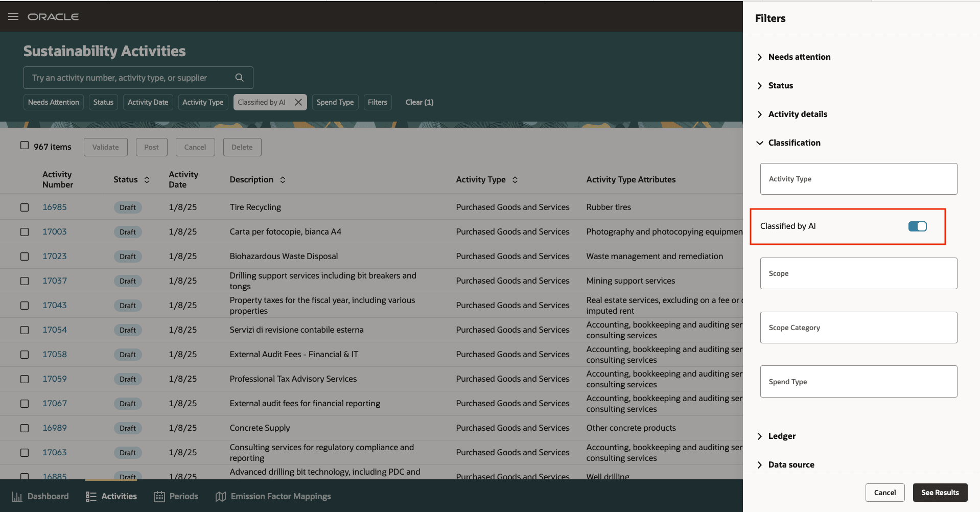Check the box for activity 17059

click(25, 379)
